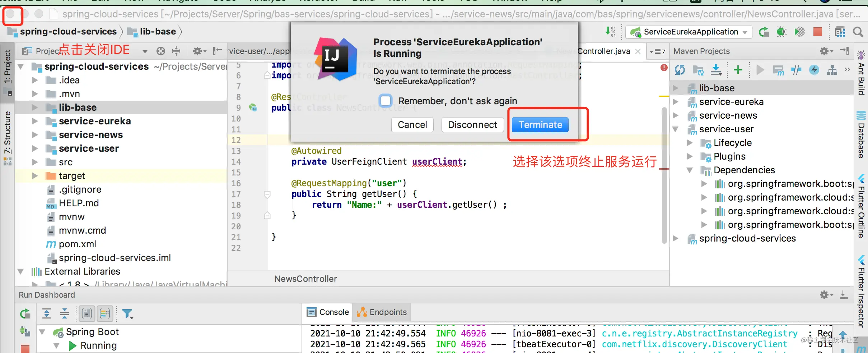Click the green Rerun icon in toolbar

(x=764, y=32)
